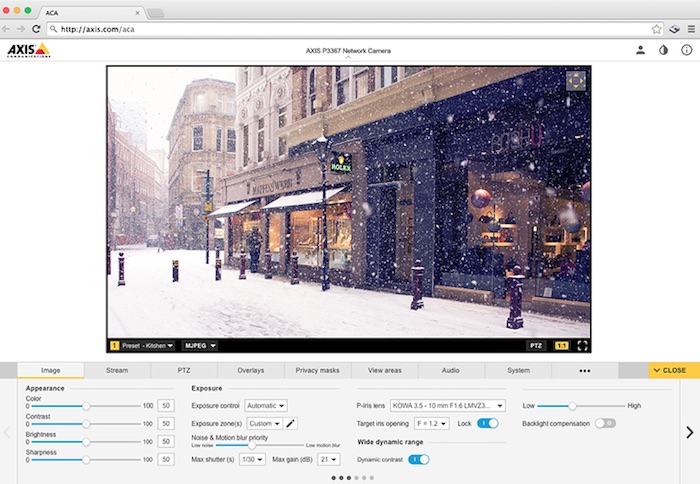Viewport: 700px width, 484px height.
Task: Enable Backlight compensation switch
Action: coord(604,423)
